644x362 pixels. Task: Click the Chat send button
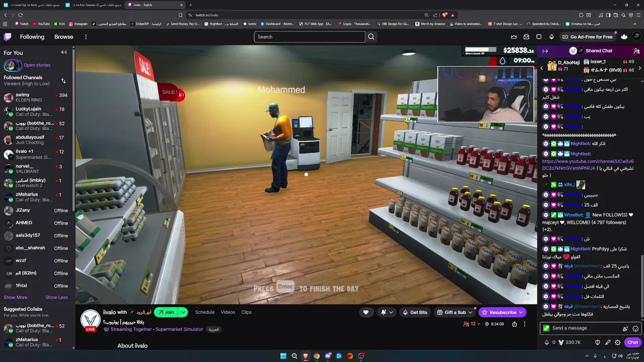[632, 342]
